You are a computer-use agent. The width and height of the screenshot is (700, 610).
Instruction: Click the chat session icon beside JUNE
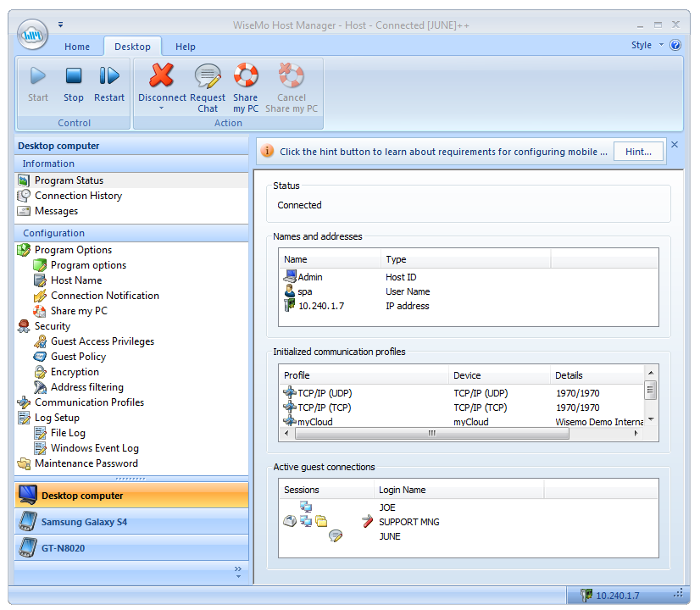tap(336, 536)
